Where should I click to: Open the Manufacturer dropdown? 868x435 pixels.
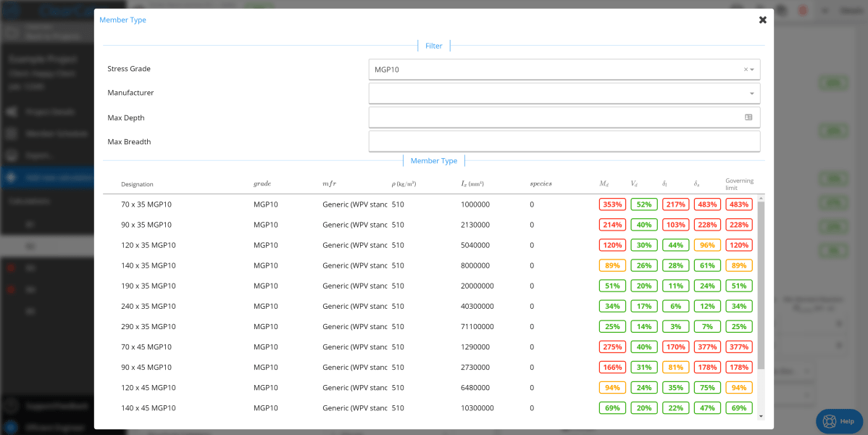tap(751, 93)
